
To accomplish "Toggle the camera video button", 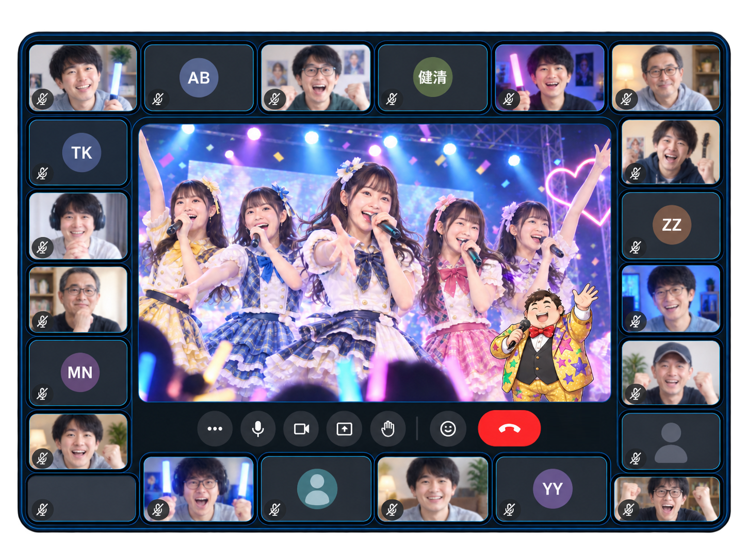I will (301, 429).
